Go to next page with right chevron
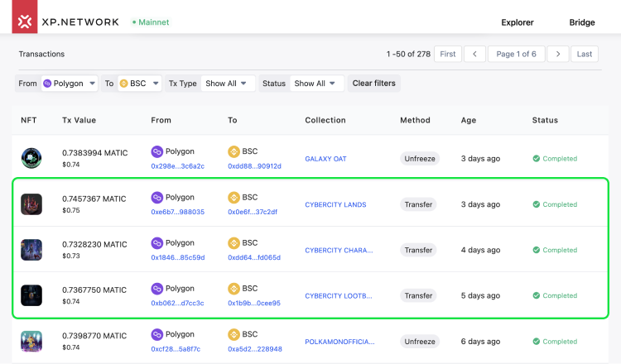 (x=558, y=55)
